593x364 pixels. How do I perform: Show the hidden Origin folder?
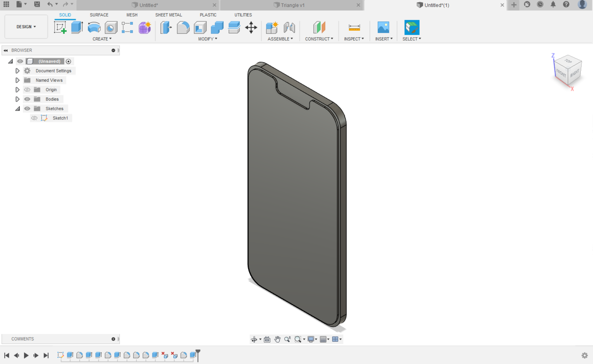27,90
